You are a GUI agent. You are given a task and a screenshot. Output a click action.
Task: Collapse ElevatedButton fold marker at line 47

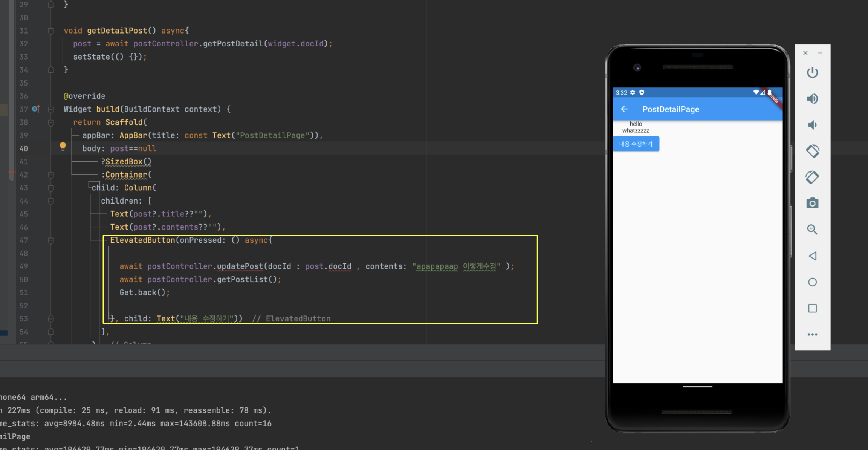51,240
